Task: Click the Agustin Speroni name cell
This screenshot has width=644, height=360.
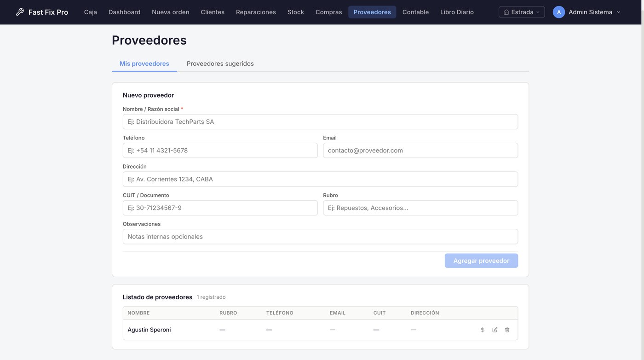Action: coord(149,330)
